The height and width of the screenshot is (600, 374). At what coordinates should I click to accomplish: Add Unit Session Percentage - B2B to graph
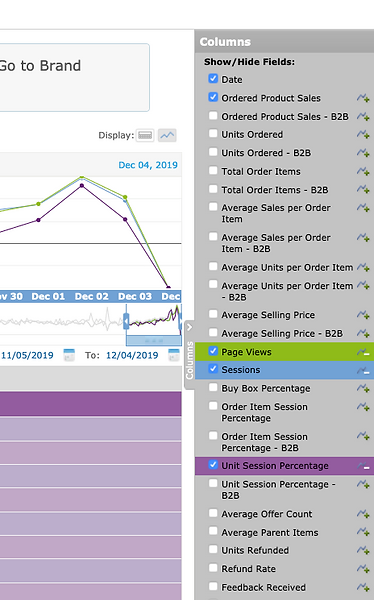(x=363, y=484)
